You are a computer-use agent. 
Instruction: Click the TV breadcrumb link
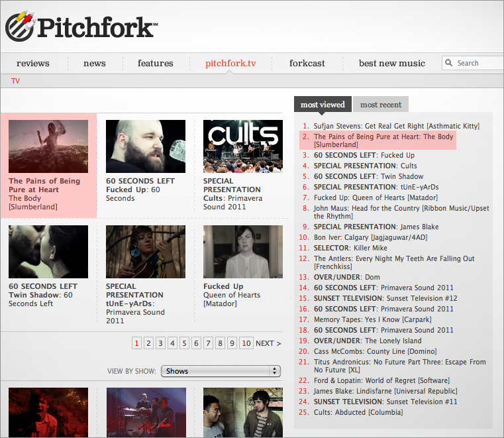tap(15, 81)
